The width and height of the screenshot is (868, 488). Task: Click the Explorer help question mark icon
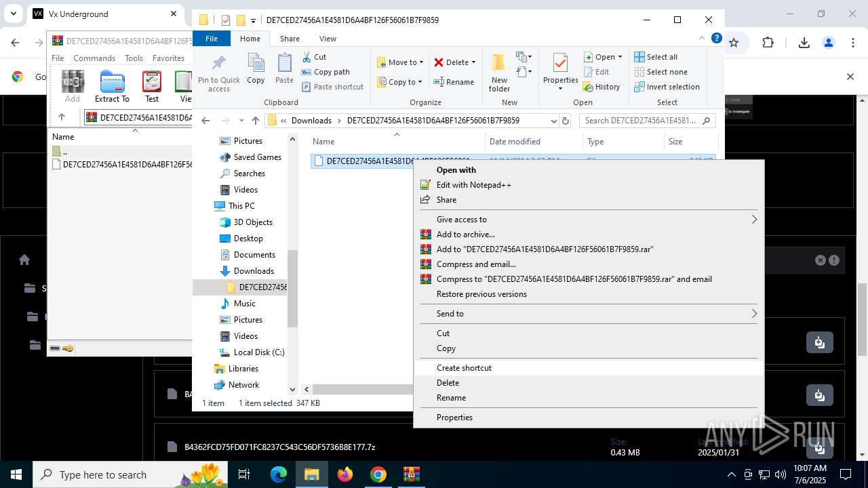point(716,39)
